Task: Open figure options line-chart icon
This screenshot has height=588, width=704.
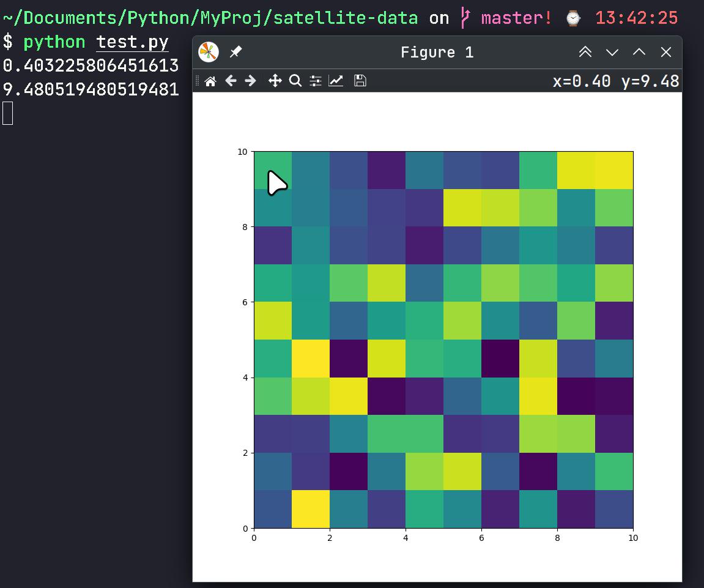Action: pos(336,81)
